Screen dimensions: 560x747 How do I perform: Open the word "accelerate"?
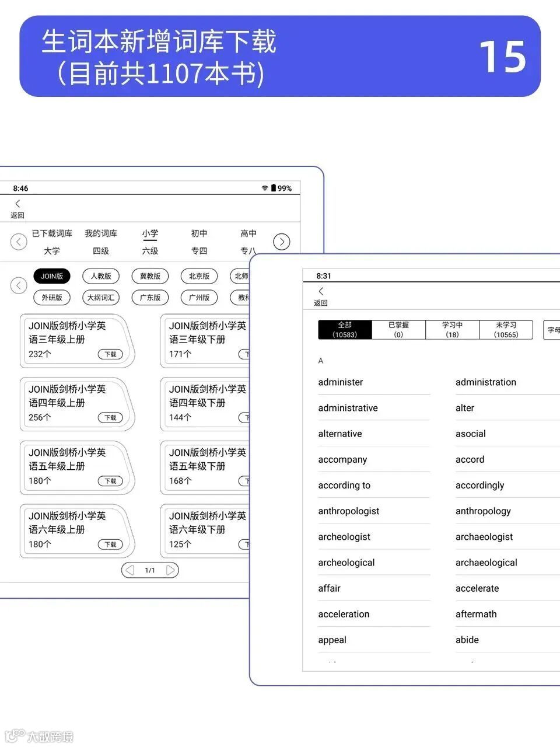coord(477,588)
